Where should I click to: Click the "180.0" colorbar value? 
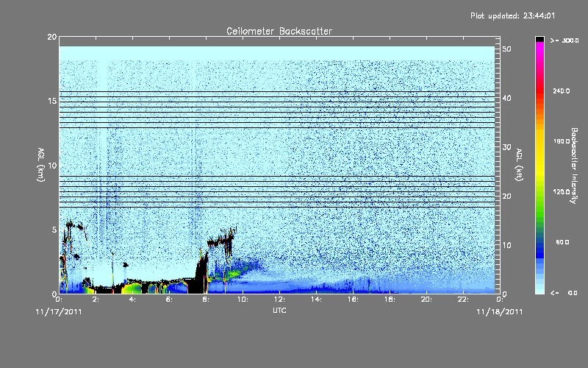[x=562, y=141]
